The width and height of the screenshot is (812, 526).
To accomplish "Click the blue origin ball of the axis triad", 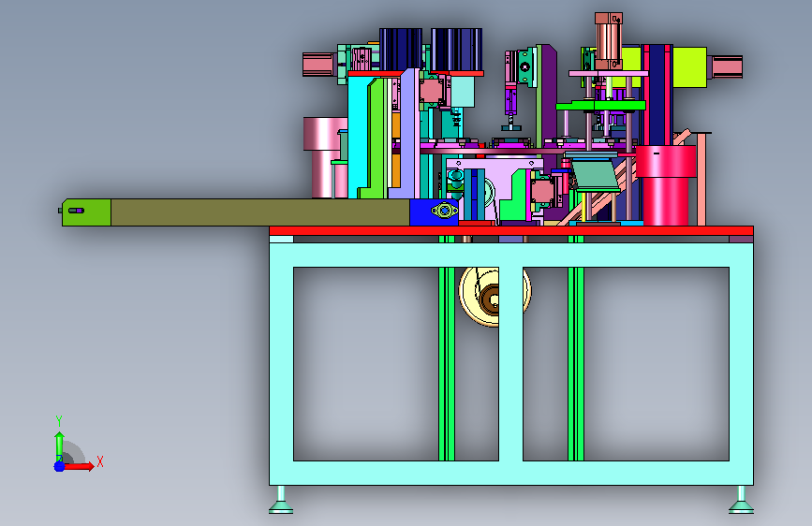I will pos(59,466).
